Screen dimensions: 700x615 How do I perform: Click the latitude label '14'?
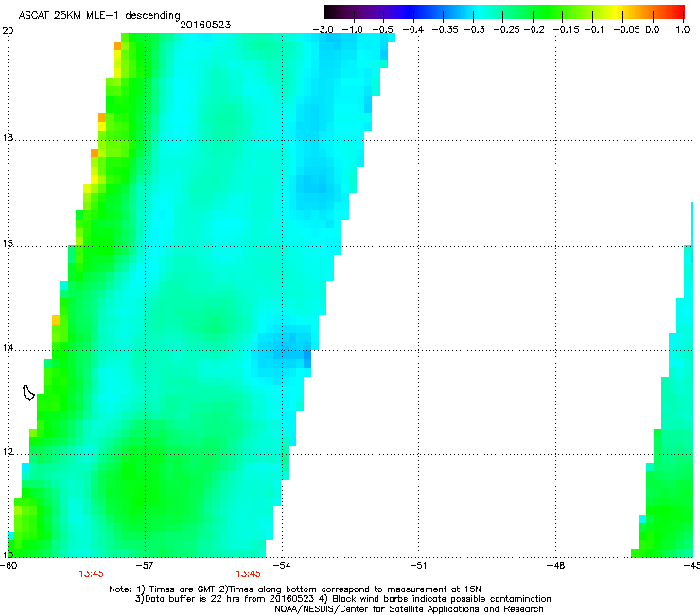[x=8, y=348]
